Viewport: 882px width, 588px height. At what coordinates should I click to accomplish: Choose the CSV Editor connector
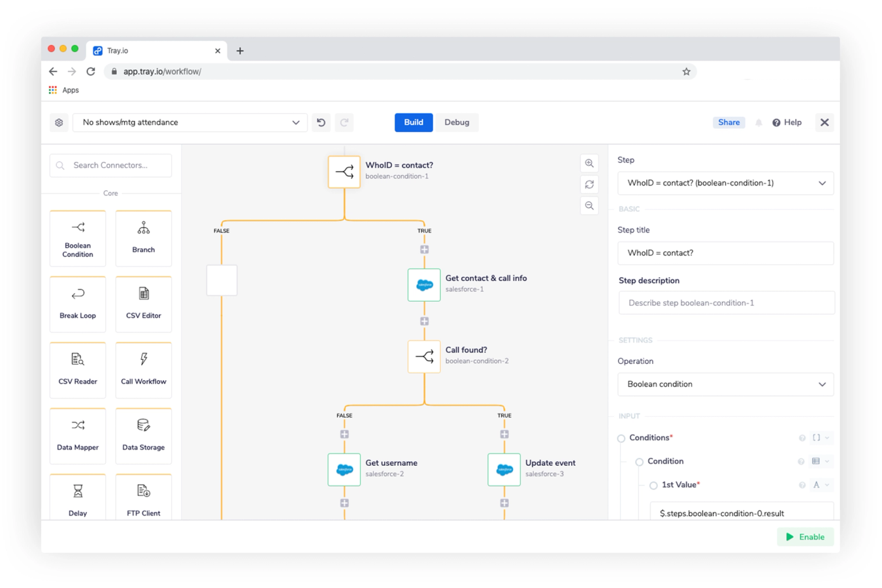[x=144, y=304]
